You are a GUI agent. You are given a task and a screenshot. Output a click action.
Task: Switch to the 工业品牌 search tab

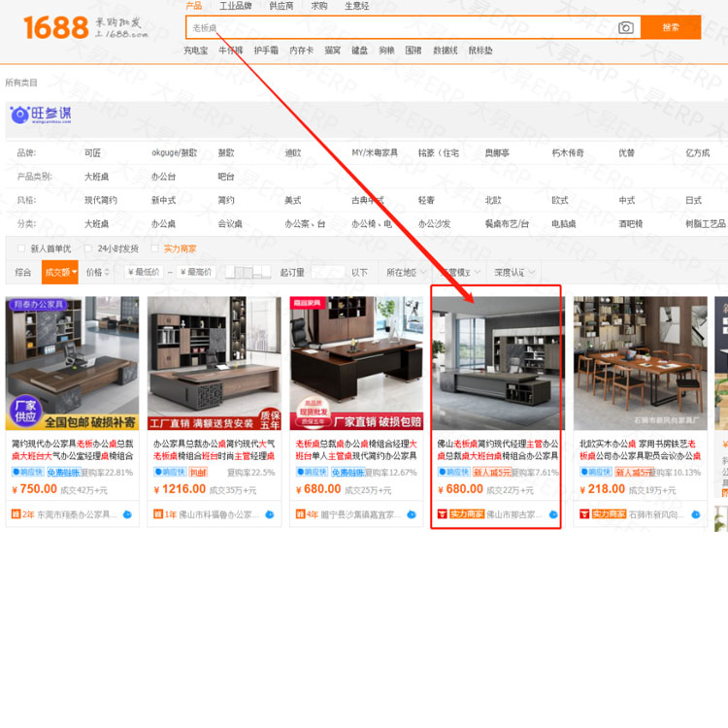point(236,6)
